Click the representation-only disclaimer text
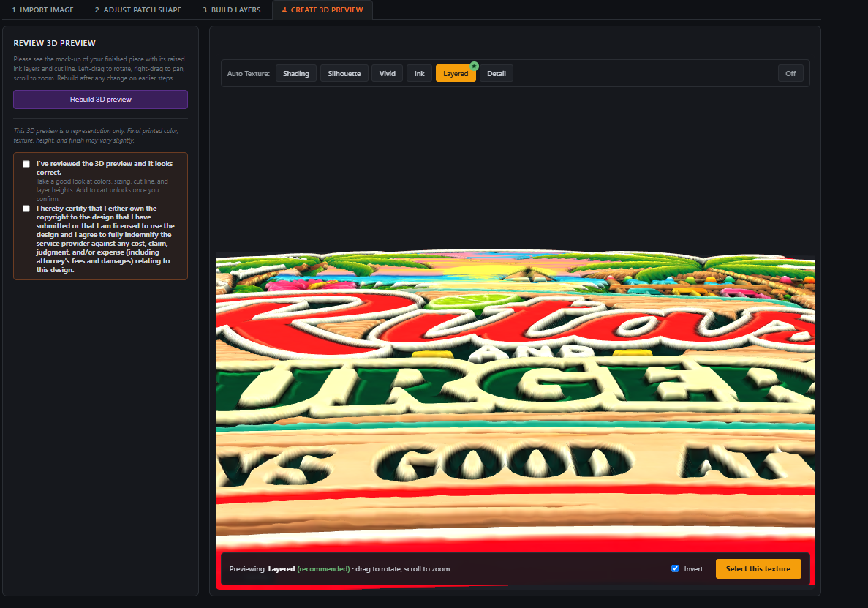The width and height of the screenshot is (868, 608). 97,135
